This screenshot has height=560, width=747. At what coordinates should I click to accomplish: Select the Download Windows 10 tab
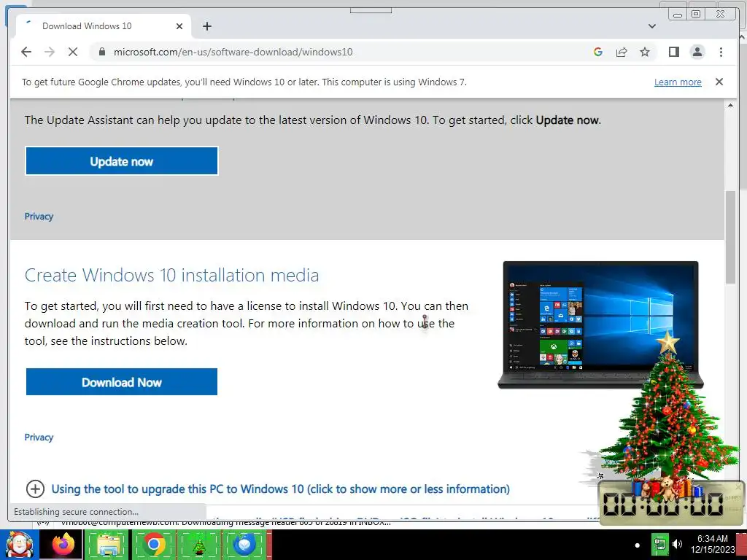(104, 26)
